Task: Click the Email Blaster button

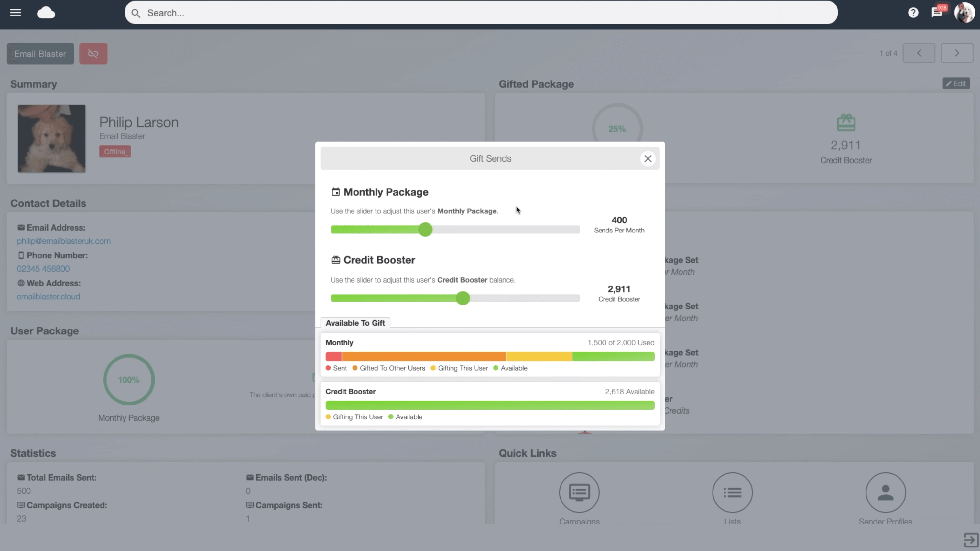Action: coord(40,54)
